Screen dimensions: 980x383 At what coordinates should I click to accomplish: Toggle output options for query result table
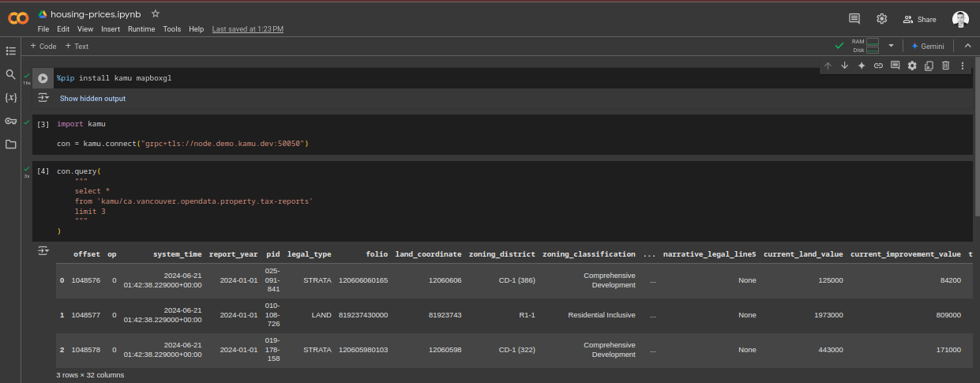43,251
